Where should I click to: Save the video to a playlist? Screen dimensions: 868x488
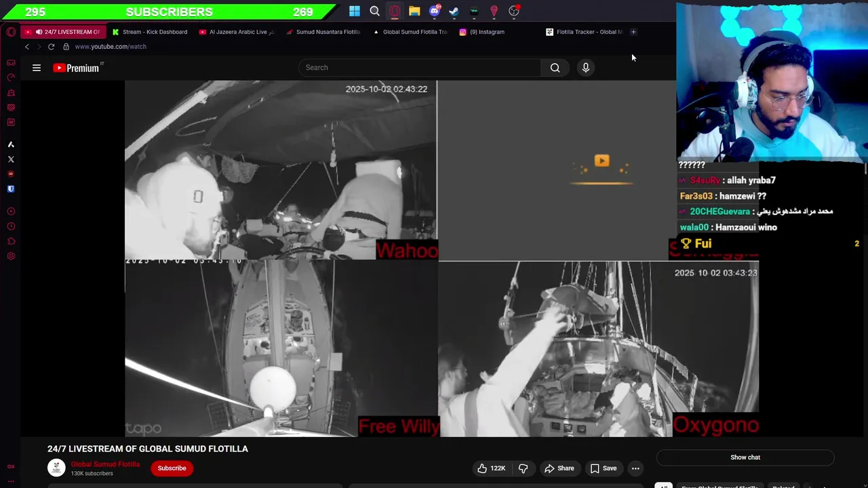(604, 468)
